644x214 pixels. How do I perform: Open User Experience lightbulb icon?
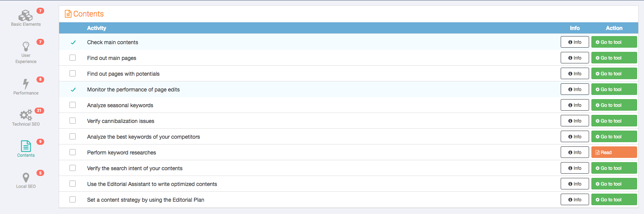point(26,46)
